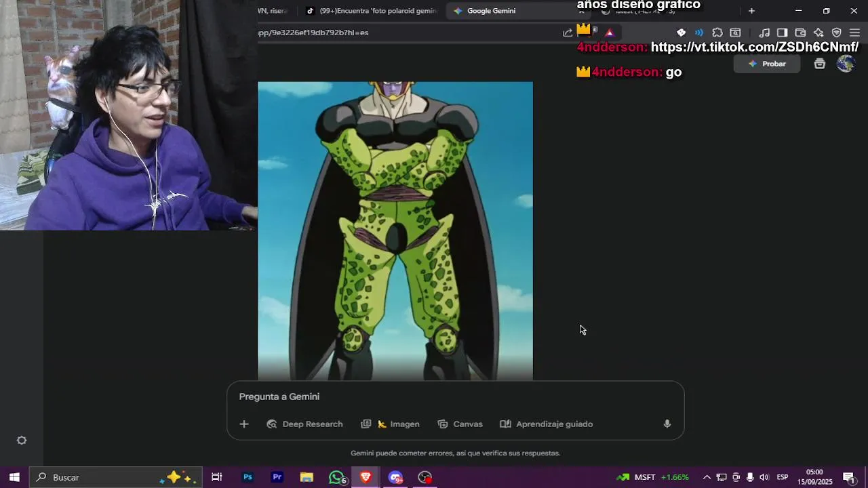Open Premiere Pro from the taskbar

277,477
